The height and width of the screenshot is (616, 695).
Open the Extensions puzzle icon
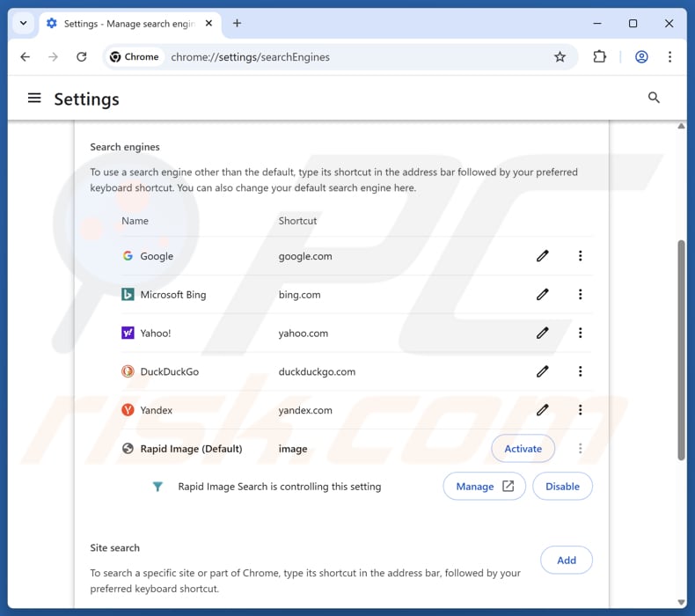point(599,57)
